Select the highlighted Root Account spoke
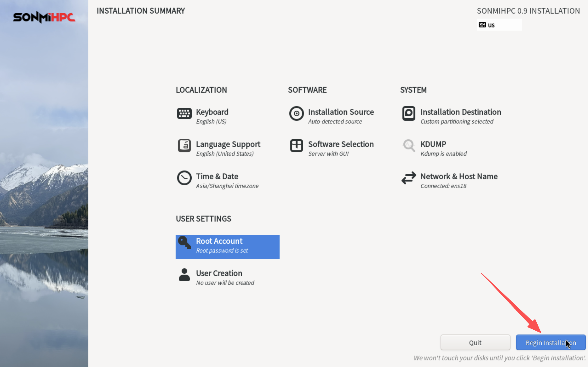588x367 pixels. [227, 246]
